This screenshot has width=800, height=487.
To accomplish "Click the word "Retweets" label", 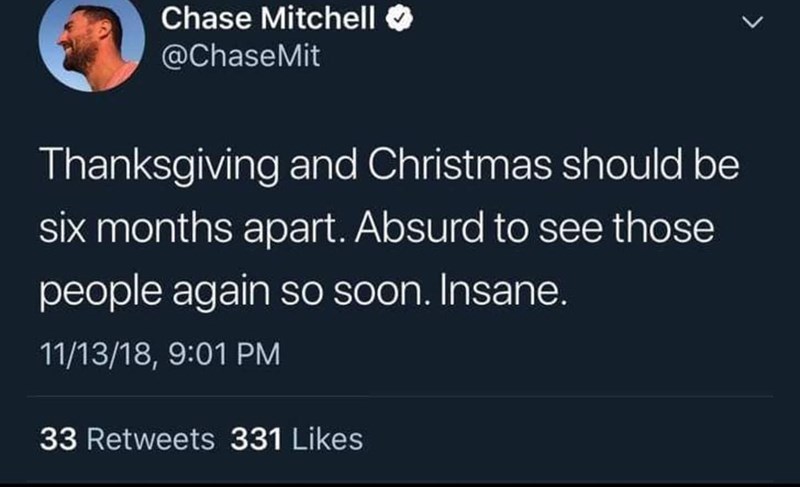I will click(x=152, y=438).
